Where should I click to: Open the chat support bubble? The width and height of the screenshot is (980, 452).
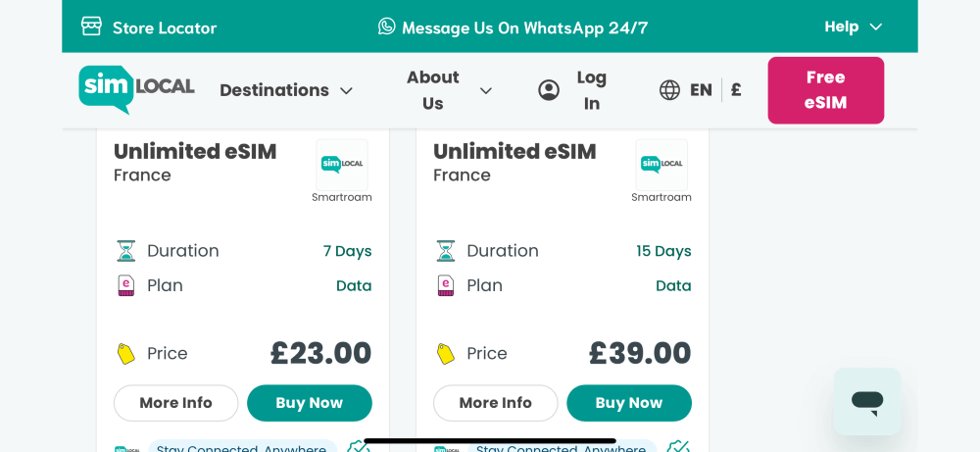(867, 400)
